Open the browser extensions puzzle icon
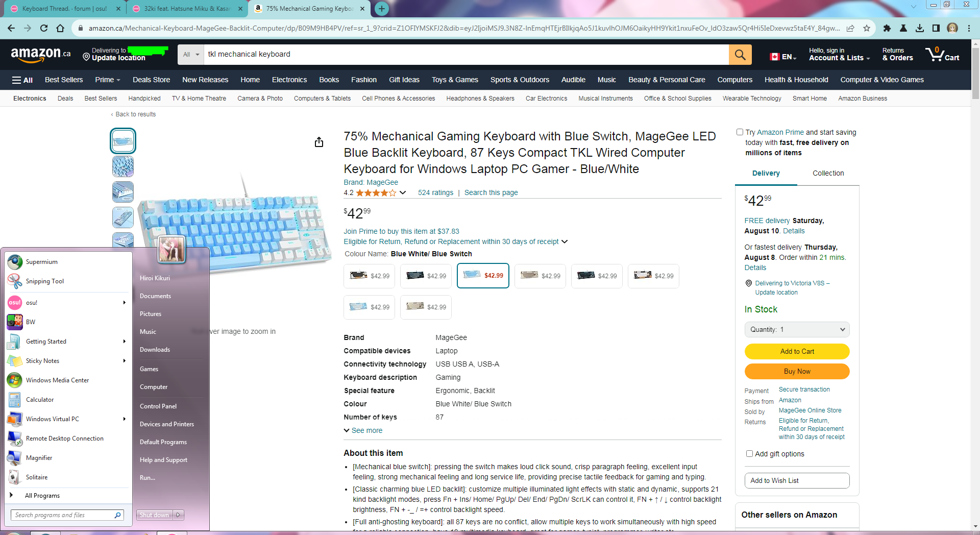 click(x=887, y=29)
